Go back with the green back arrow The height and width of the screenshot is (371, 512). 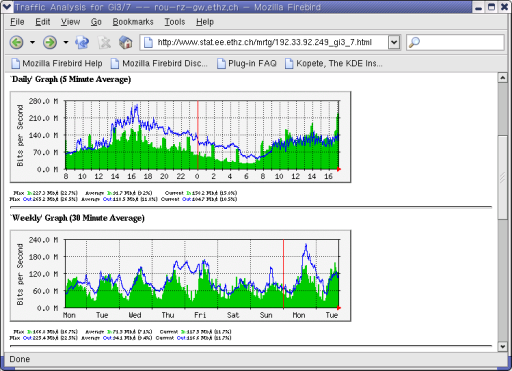click(17, 42)
